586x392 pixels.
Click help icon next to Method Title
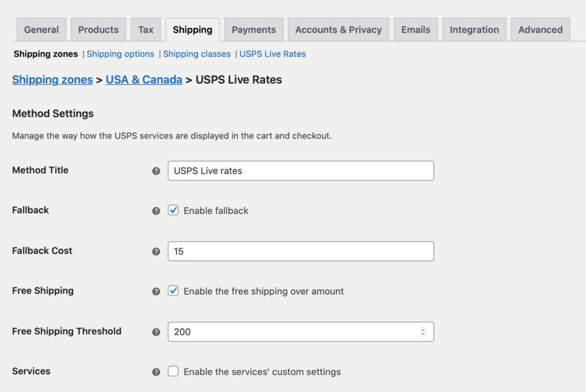pos(156,171)
